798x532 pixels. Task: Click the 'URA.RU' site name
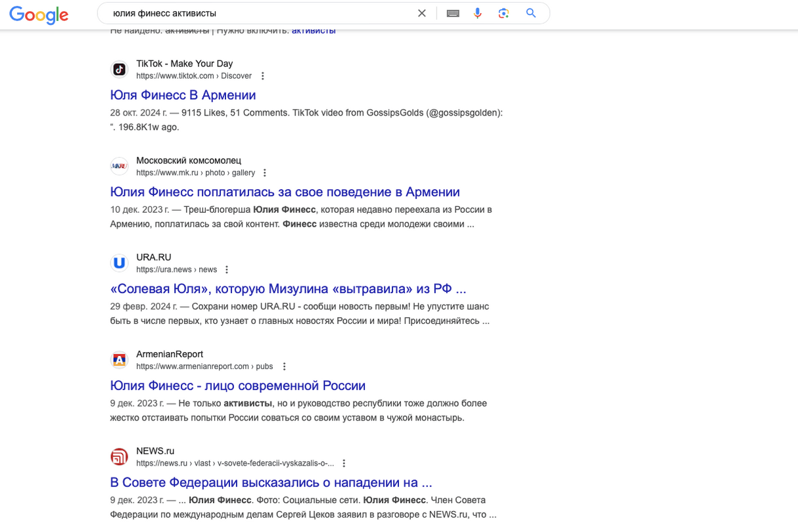coord(154,257)
